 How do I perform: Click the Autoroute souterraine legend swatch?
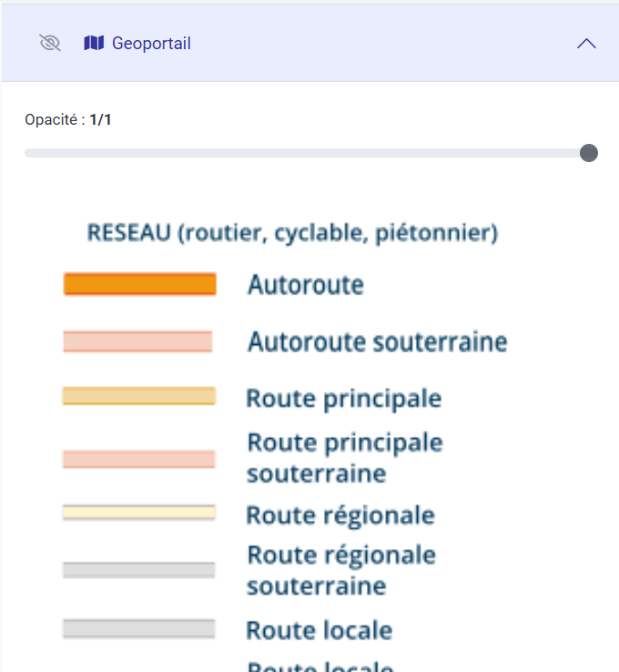point(137,341)
